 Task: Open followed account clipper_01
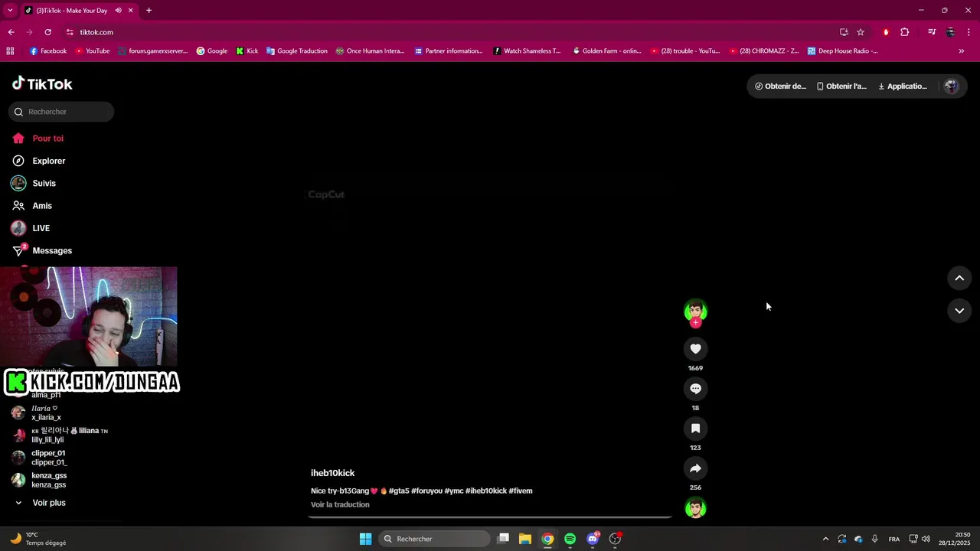point(49,458)
